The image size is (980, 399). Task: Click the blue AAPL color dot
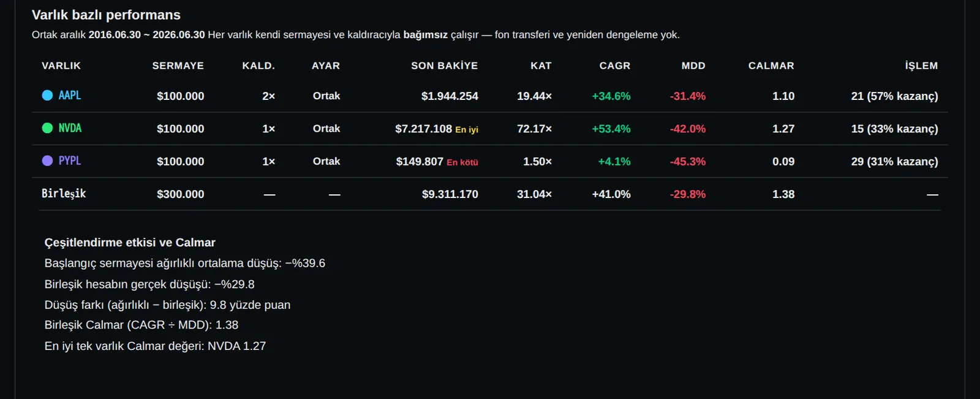(x=47, y=95)
